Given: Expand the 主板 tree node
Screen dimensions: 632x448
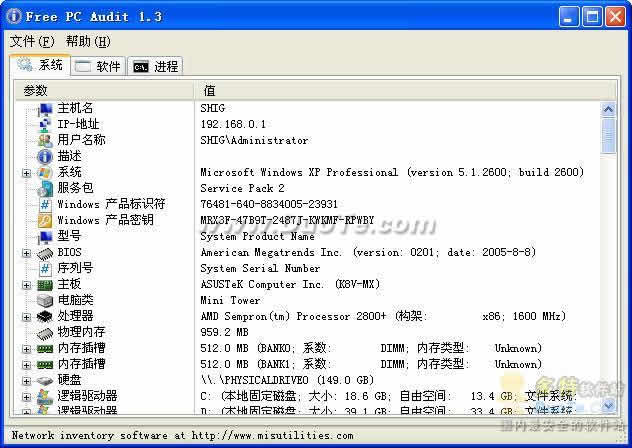Looking at the screenshot, I should click(x=26, y=285).
